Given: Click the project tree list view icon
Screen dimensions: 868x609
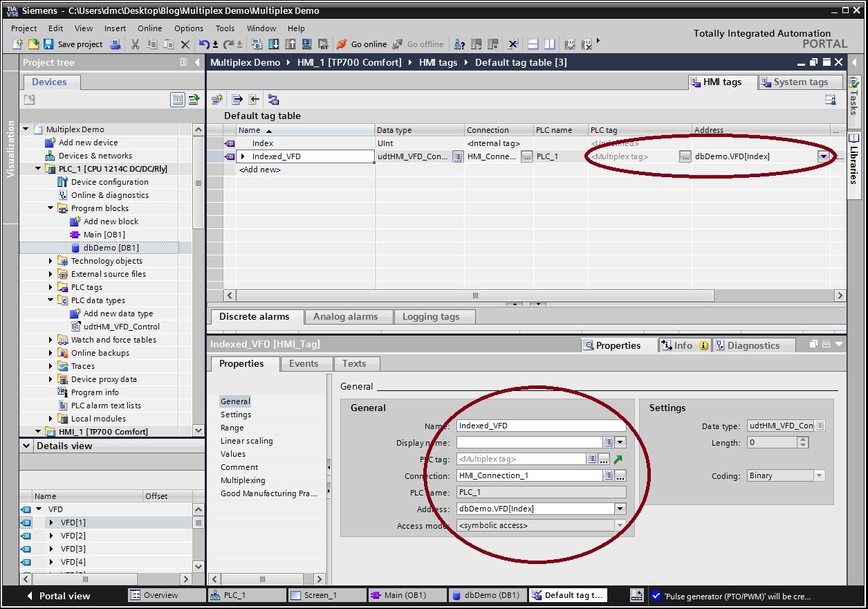Looking at the screenshot, I should coord(178,100).
